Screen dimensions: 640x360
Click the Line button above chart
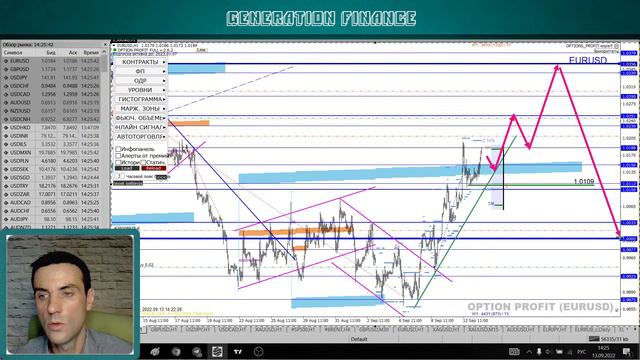202,50
